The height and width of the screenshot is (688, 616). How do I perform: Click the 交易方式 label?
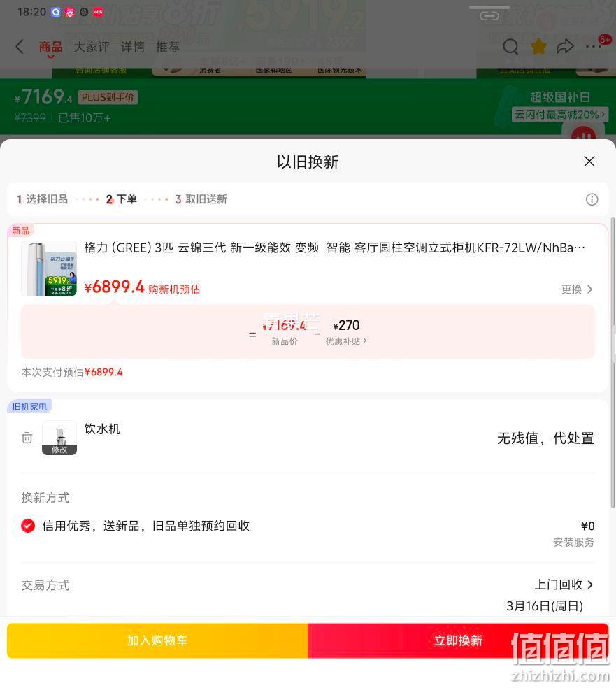tap(45, 585)
